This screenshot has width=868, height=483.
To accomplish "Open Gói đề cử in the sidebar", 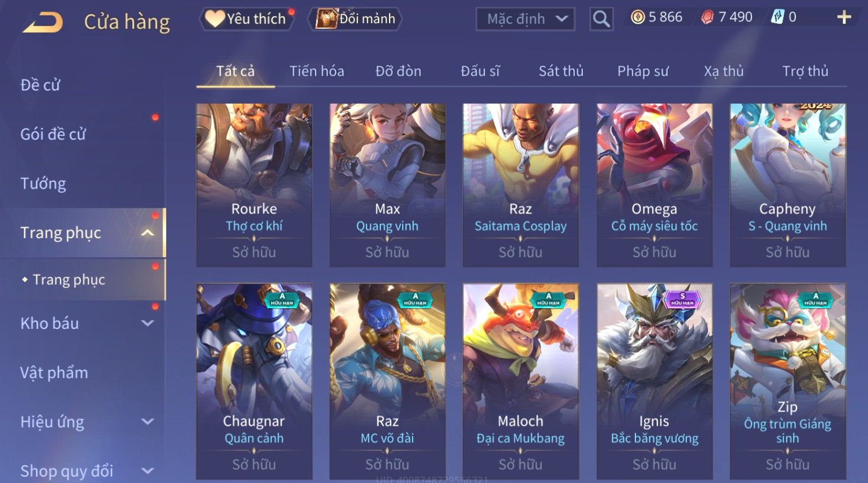I will pyautogui.click(x=53, y=134).
